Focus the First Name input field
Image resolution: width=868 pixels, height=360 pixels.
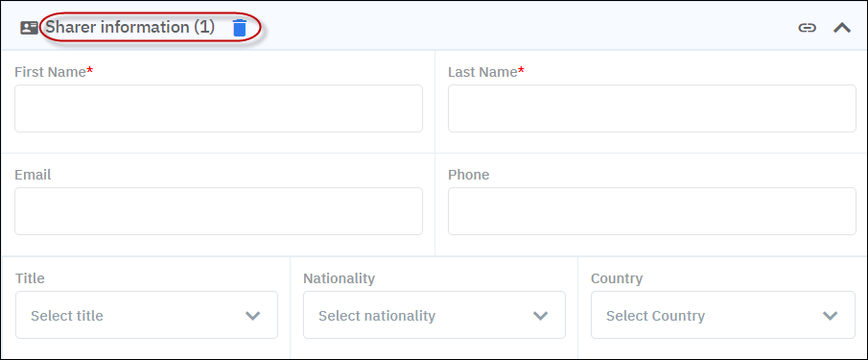click(219, 108)
